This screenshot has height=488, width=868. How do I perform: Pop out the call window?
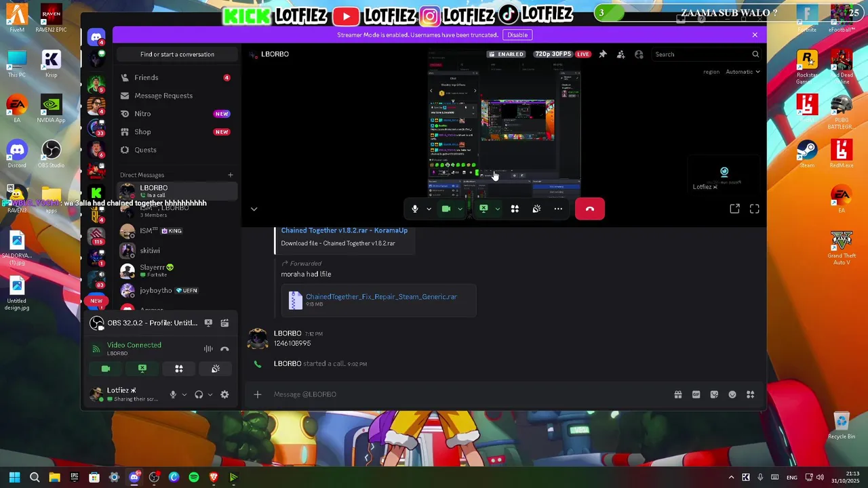734,209
